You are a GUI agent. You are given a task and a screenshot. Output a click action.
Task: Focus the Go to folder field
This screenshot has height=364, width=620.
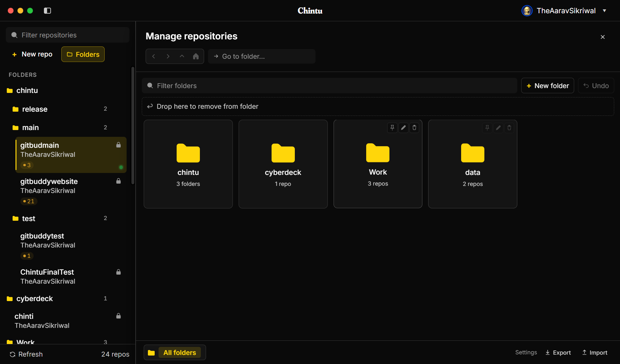(262, 56)
